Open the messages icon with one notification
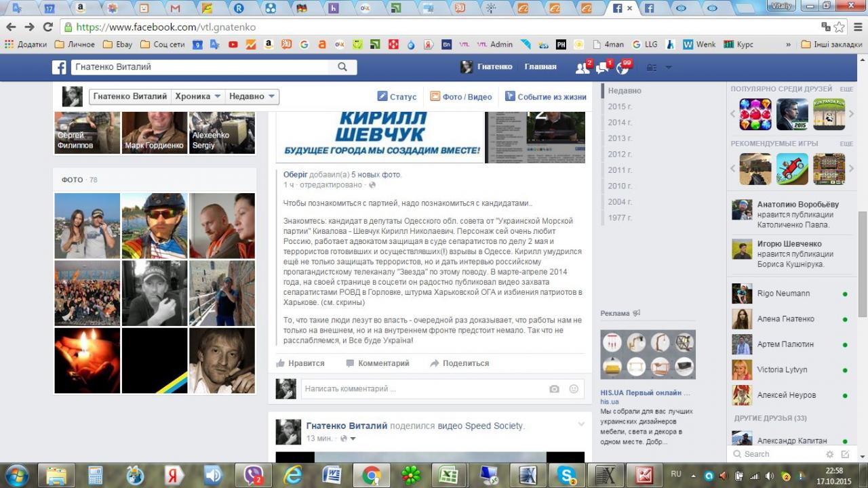 click(x=601, y=68)
